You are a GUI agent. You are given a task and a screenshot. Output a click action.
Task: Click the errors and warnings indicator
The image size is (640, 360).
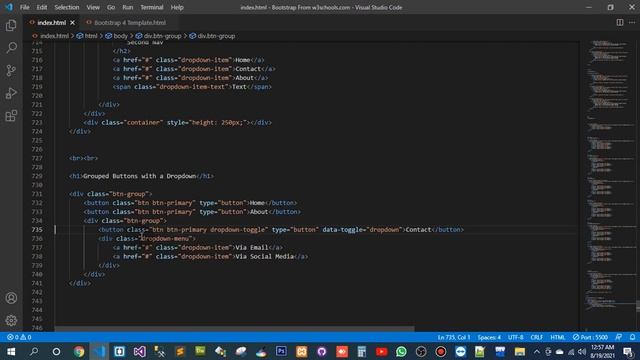click(x=19, y=337)
